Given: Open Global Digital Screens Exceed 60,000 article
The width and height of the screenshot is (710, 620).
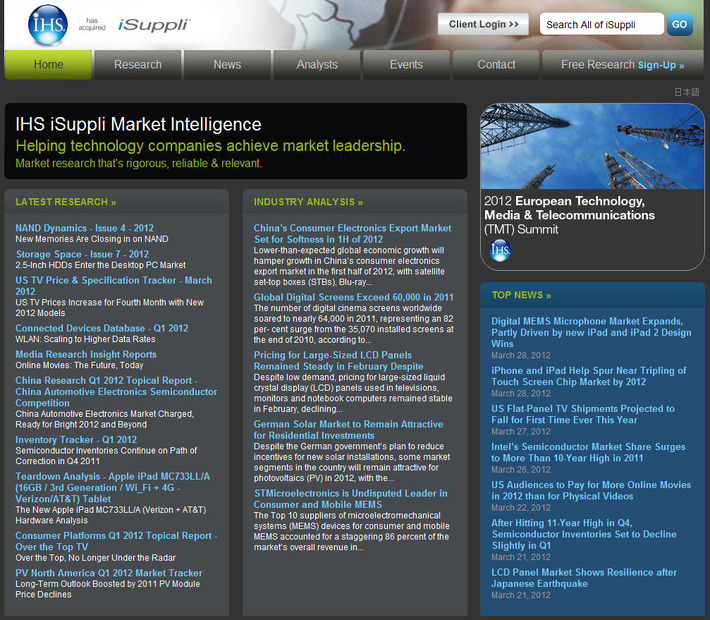Looking at the screenshot, I should click(x=353, y=297).
